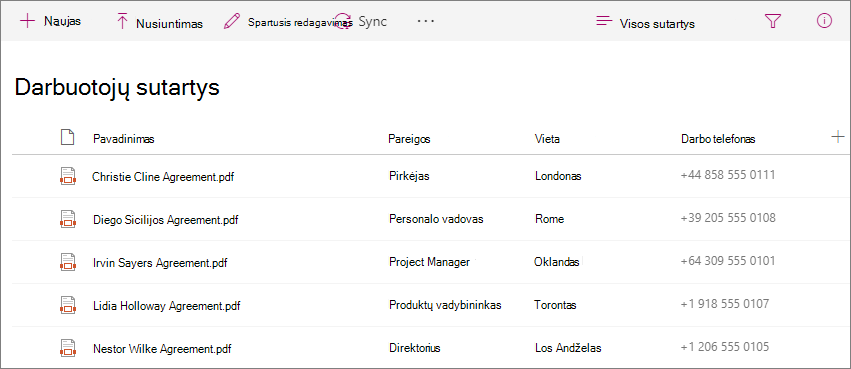
Task: Click phone number +1 206 555 0105
Action: (x=725, y=347)
